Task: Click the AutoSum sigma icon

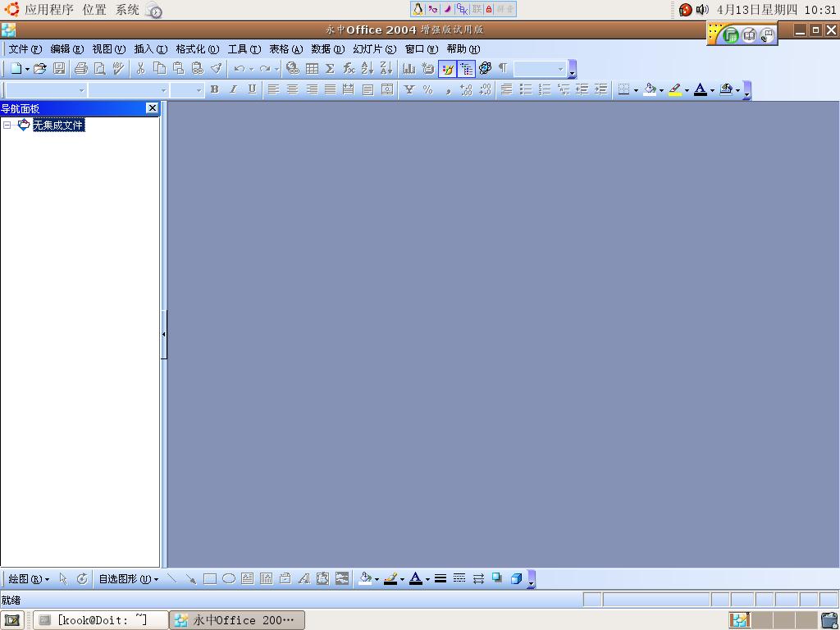Action: (330, 69)
